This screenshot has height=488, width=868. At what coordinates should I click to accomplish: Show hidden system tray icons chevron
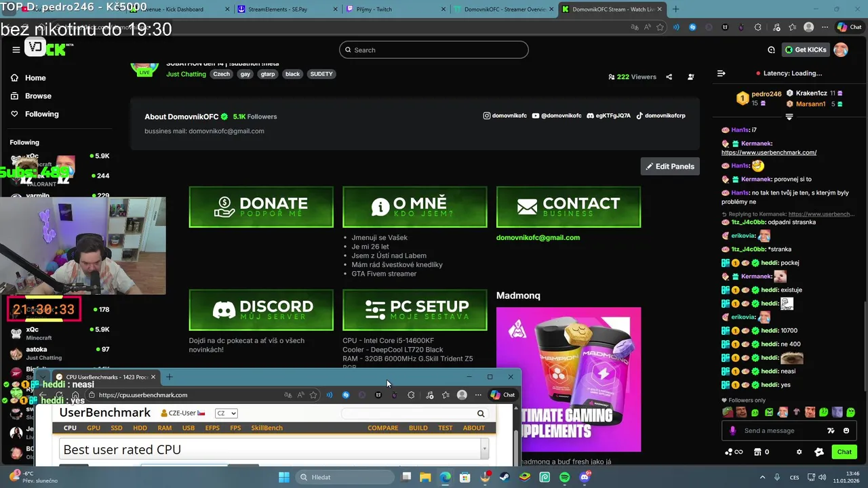click(762, 477)
